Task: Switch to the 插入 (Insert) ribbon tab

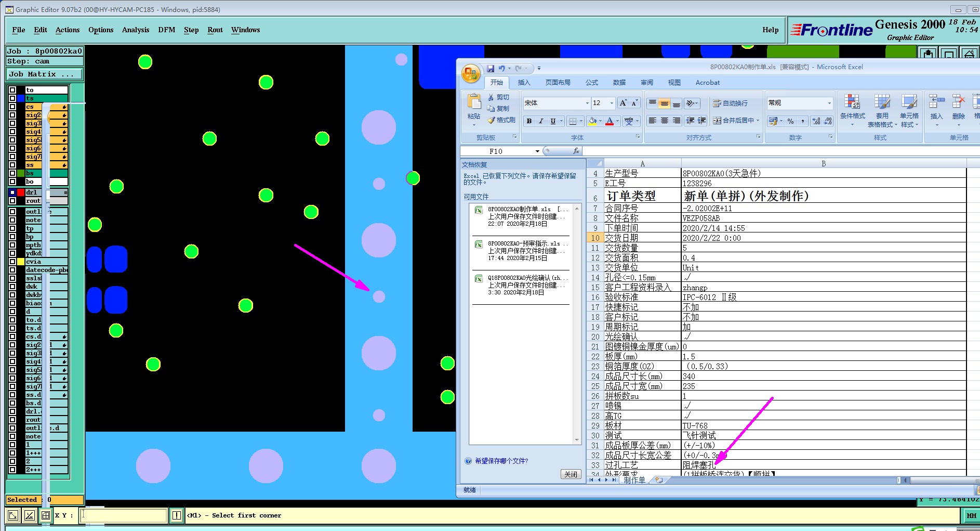Action: click(524, 82)
